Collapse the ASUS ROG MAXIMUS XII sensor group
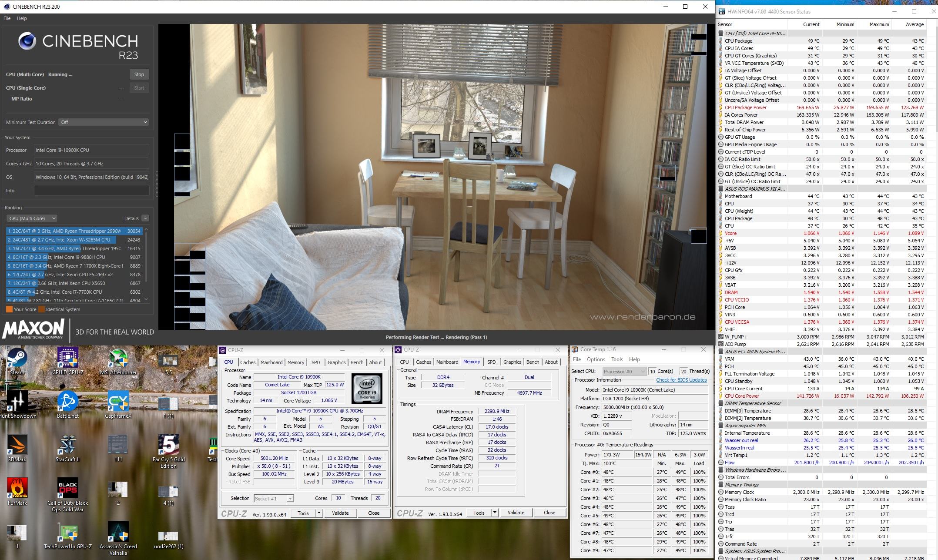 click(721, 189)
